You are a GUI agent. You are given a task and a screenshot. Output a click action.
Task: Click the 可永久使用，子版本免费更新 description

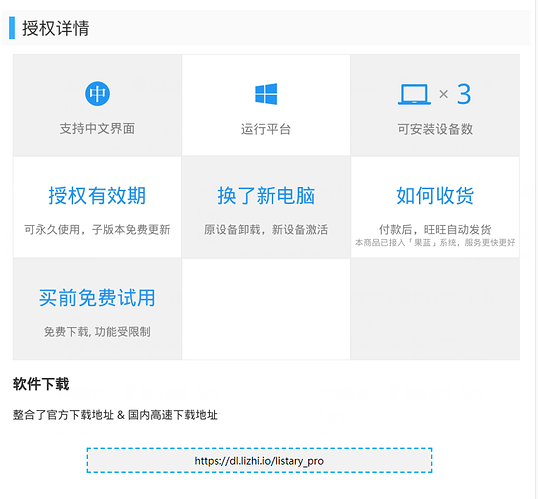point(97,230)
